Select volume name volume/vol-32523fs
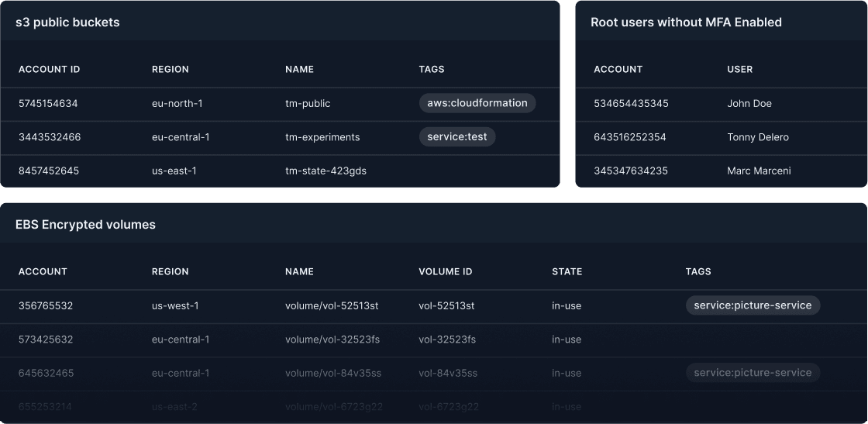This screenshot has width=868, height=424. point(332,340)
